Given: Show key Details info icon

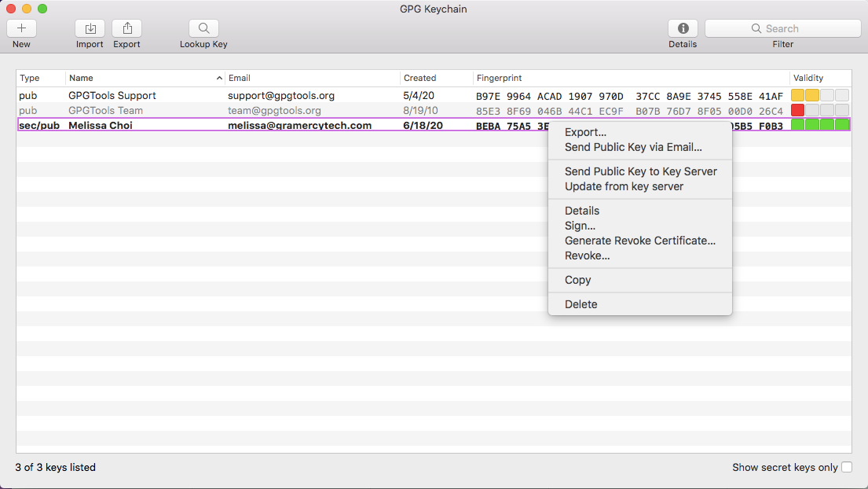Looking at the screenshot, I should 683,28.
